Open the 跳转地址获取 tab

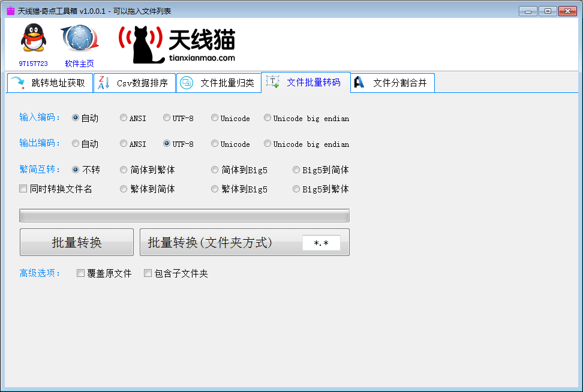[x=50, y=83]
